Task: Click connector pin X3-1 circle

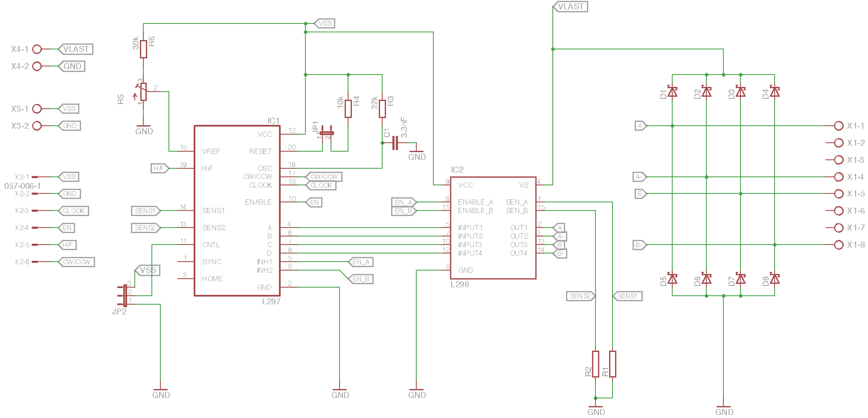Action: click(x=37, y=109)
